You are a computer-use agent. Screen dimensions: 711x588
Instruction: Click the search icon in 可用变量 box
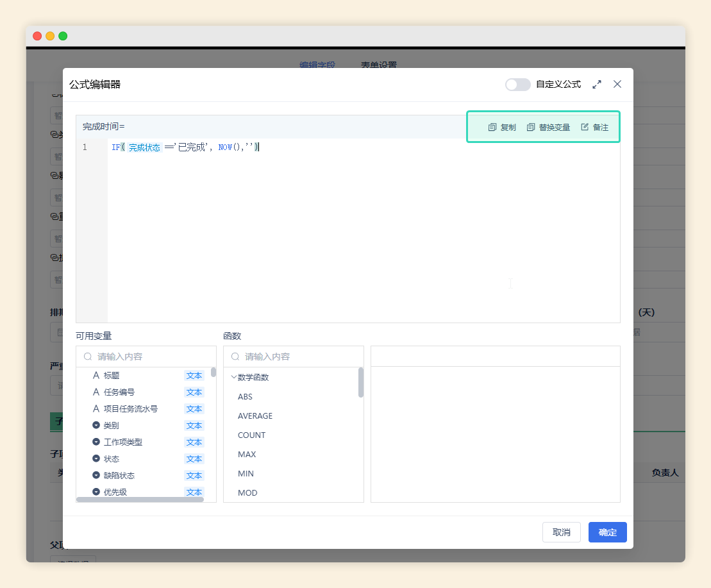(88, 357)
